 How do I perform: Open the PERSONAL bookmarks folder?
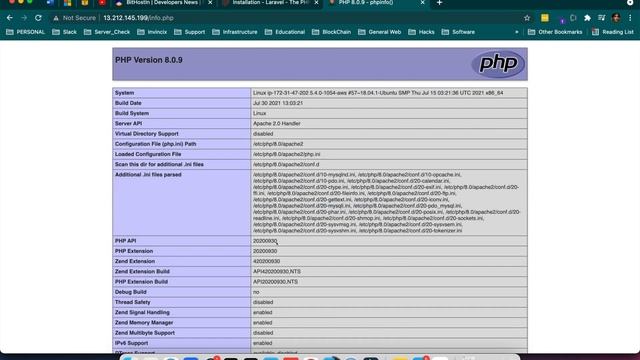26,32
